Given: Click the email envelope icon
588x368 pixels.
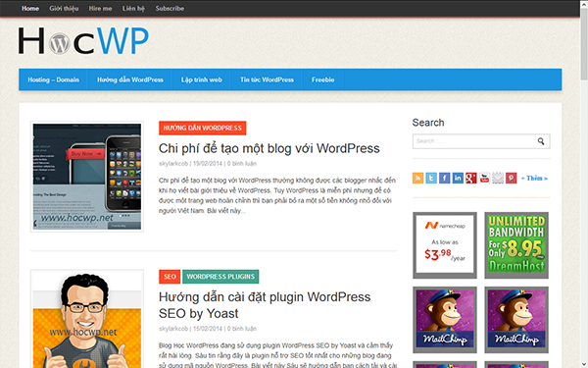Looking at the screenshot, I should [x=498, y=178].
